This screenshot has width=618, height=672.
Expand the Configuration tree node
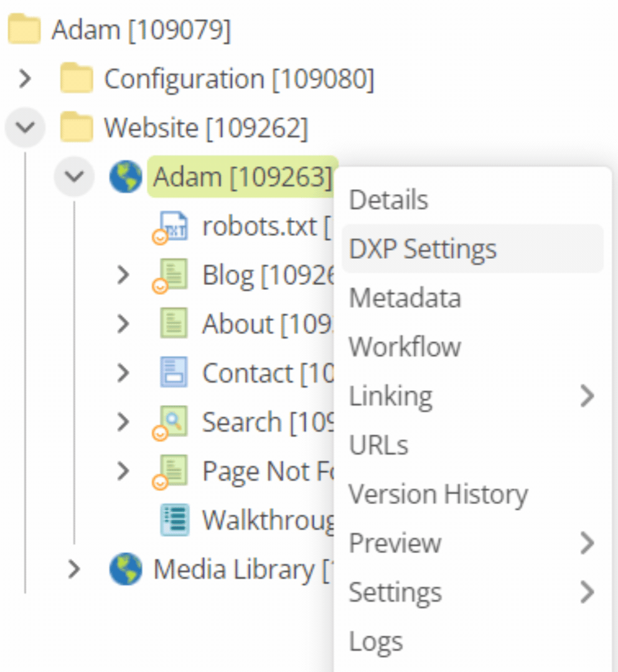coord(26,78)
